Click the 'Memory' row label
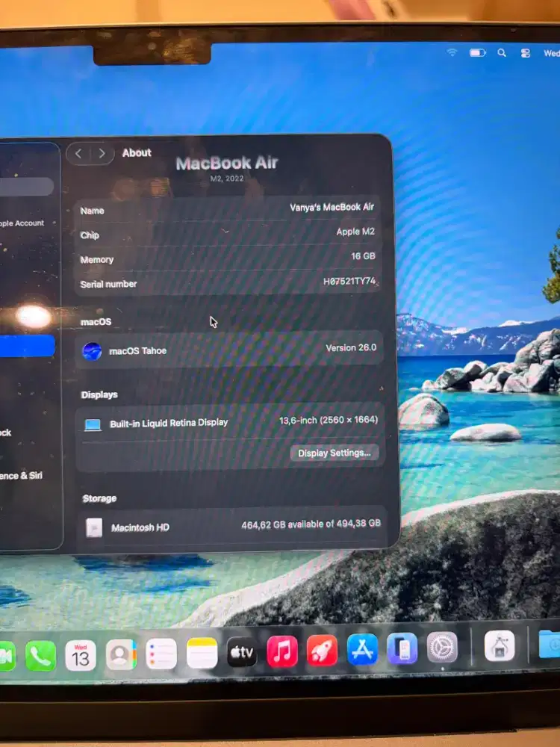Screen dimensions: 560x747 point(96,260)
